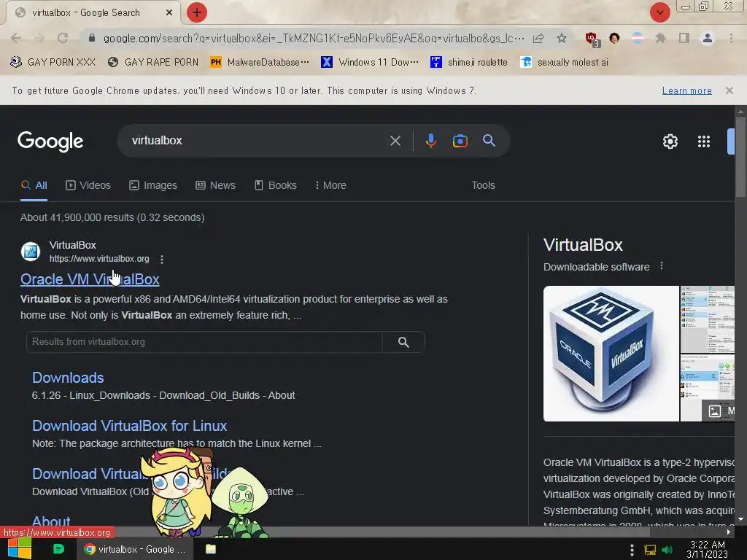Open the Chrome three-dot menu
747x560 pixels.
point(731,38)
